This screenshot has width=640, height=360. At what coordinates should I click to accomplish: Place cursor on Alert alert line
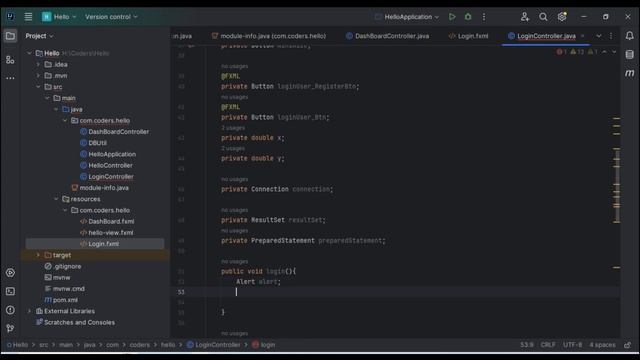(x=258, y=282)
